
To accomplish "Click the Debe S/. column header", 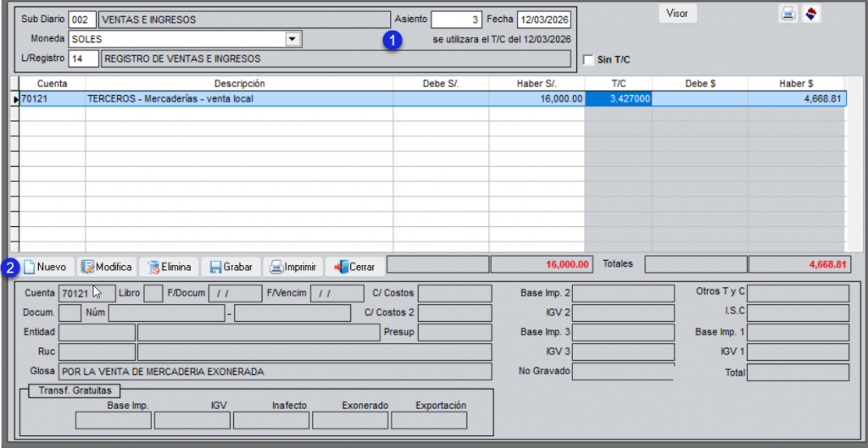I will pyautogui.click(x=441, y=84).
